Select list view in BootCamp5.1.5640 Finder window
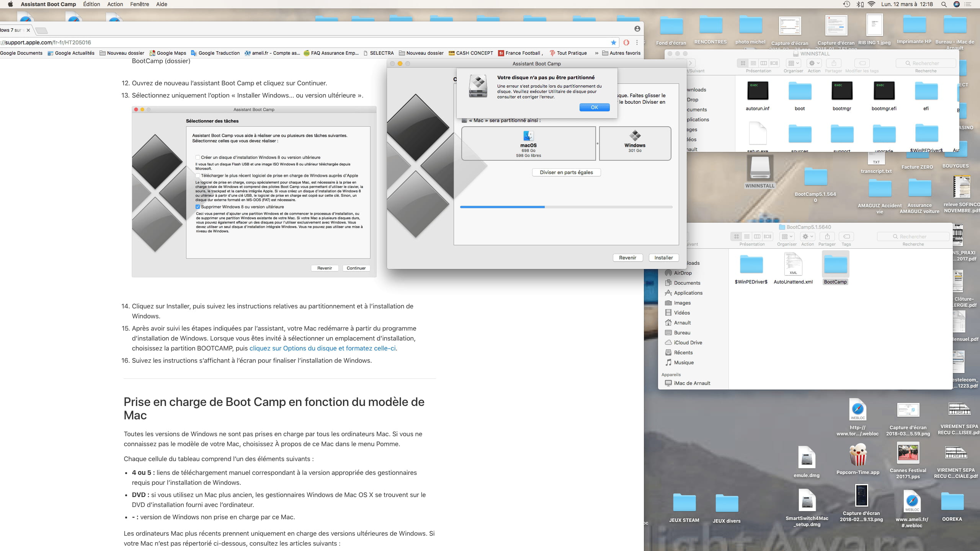Screen dimensions: 980x551 tap(746, 236)
